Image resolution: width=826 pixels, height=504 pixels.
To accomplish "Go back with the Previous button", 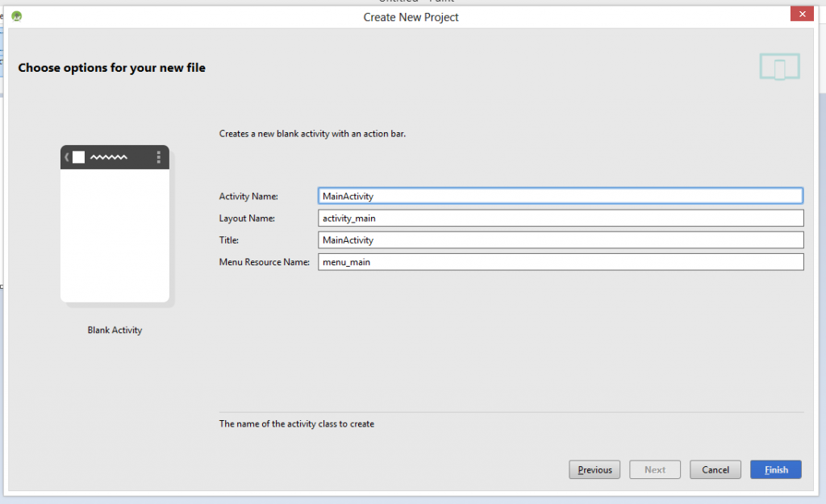I will [594, 470].
